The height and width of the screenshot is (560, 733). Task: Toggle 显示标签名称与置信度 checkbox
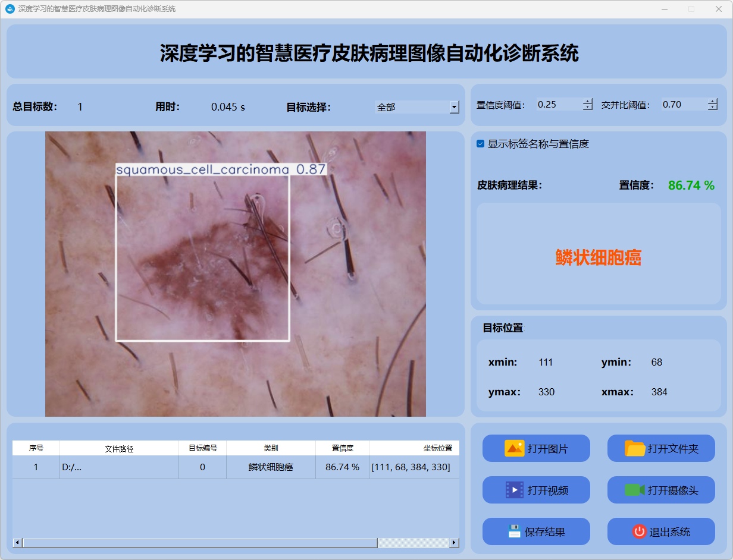[481, 144]
